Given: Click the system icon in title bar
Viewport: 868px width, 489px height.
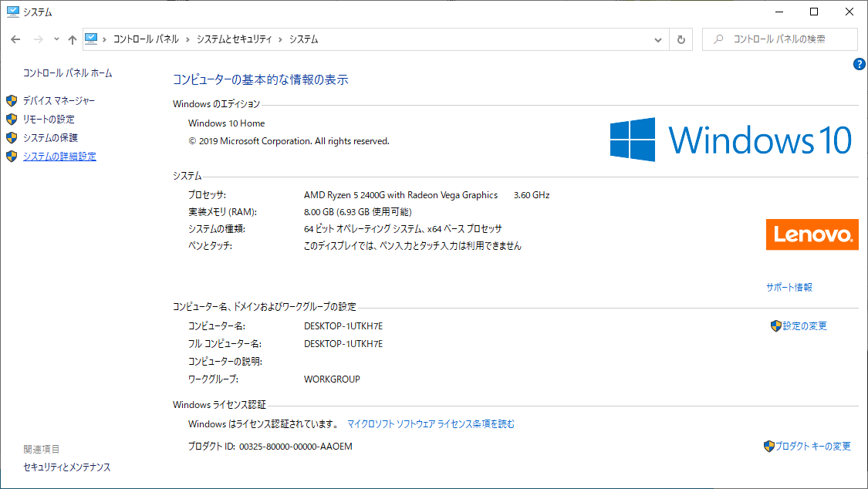Looking at the screenshot, I should point(13,12).
